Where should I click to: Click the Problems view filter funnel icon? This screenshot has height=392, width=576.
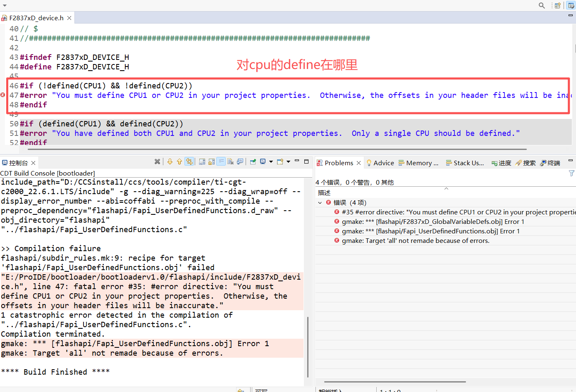(x=571, y=173)
